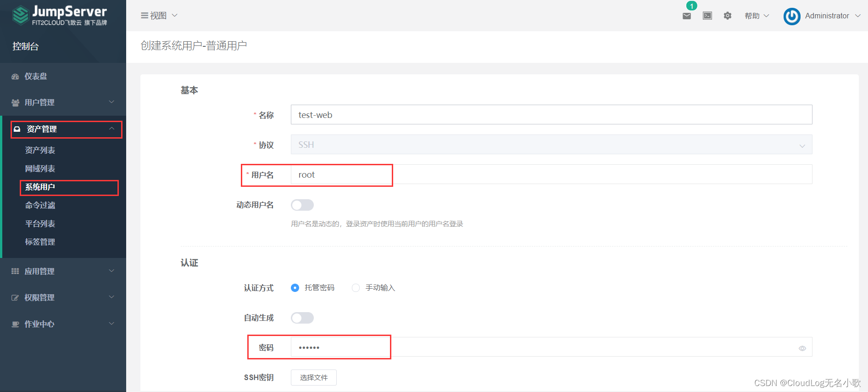Image resolution: width=868 pixels, height=392 pixels.
Task: Collapse the 资产管理 menu chevron
Action: click(x=111, y=129)
